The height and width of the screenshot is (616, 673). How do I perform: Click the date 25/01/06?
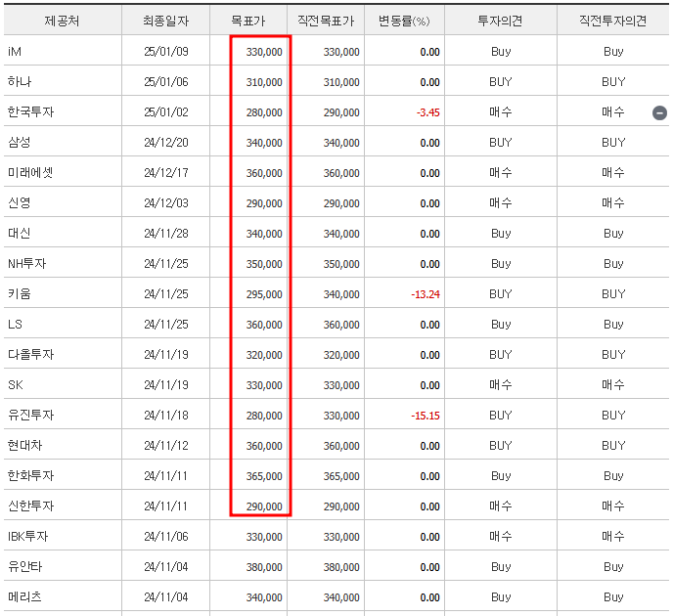[166, 81]
